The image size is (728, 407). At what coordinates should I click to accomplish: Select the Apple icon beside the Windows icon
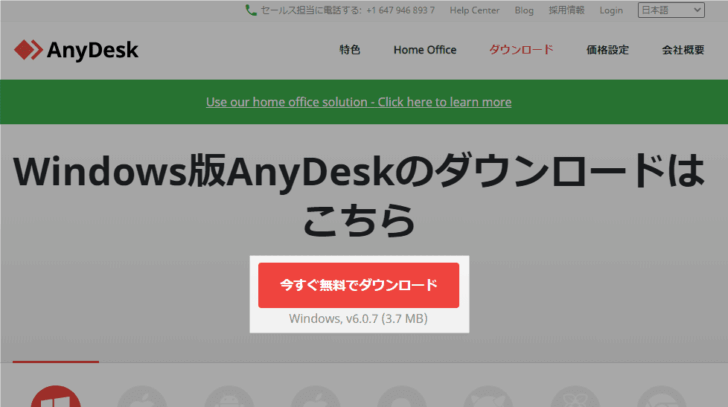142,396
